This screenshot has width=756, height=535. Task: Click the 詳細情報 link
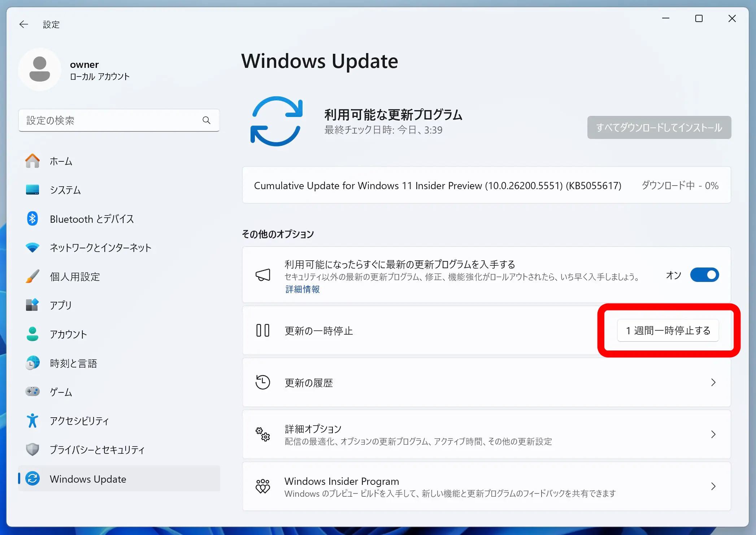(x=303, y=289)
